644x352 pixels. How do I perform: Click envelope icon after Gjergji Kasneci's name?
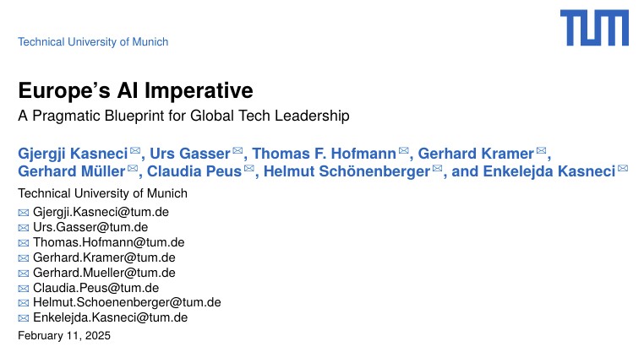pos(135,150)
